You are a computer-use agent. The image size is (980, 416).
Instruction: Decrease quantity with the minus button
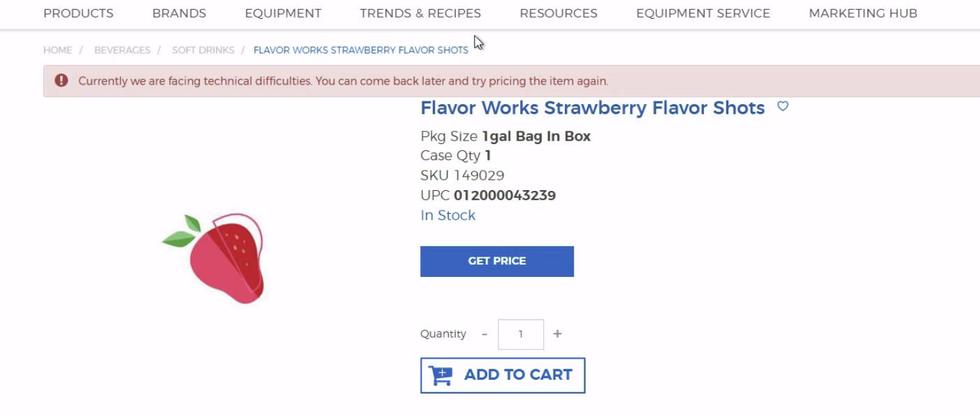484,334
